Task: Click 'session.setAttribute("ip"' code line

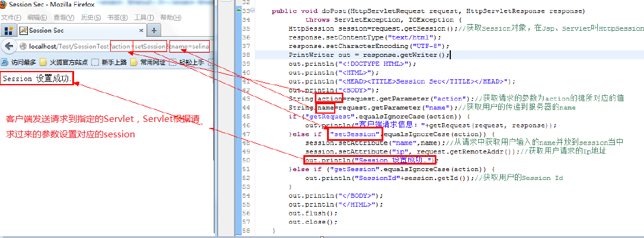Action: [456, 152]
